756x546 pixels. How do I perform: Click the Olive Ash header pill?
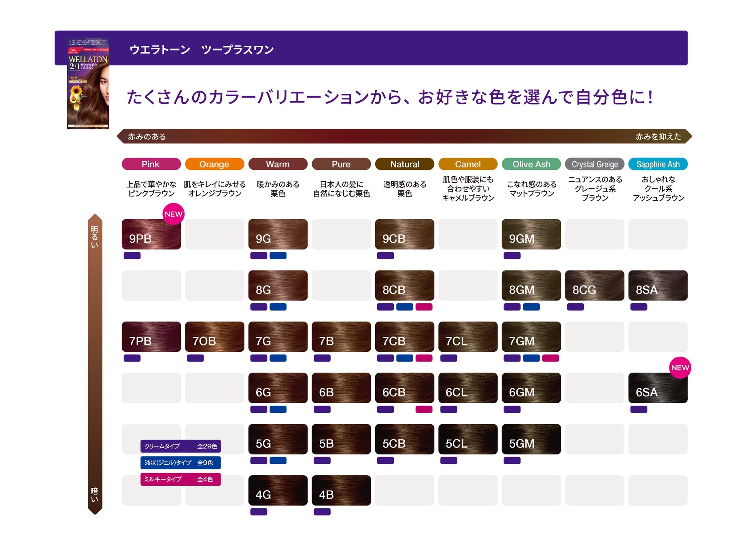[x=531, y=164]
